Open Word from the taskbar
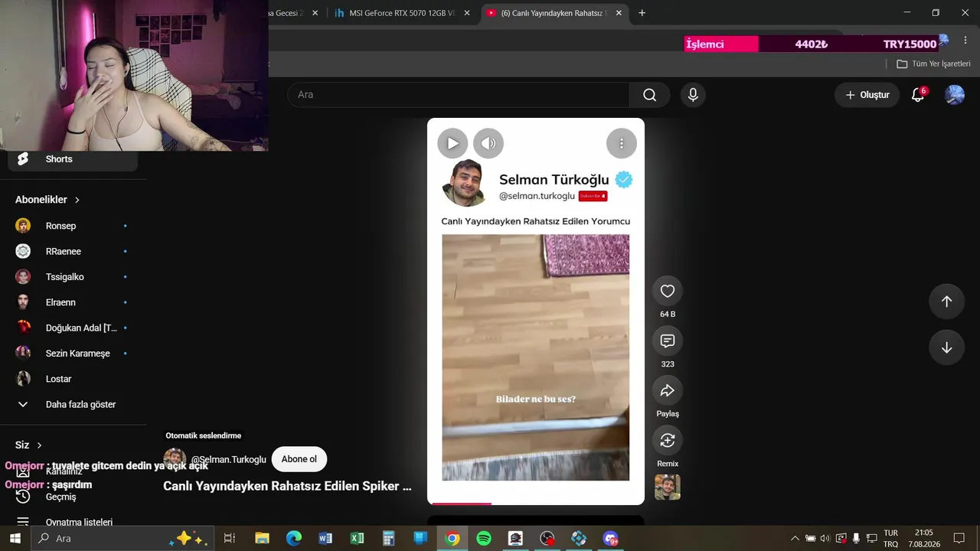The height and width of the screenshot is (551, 980). 325,539
